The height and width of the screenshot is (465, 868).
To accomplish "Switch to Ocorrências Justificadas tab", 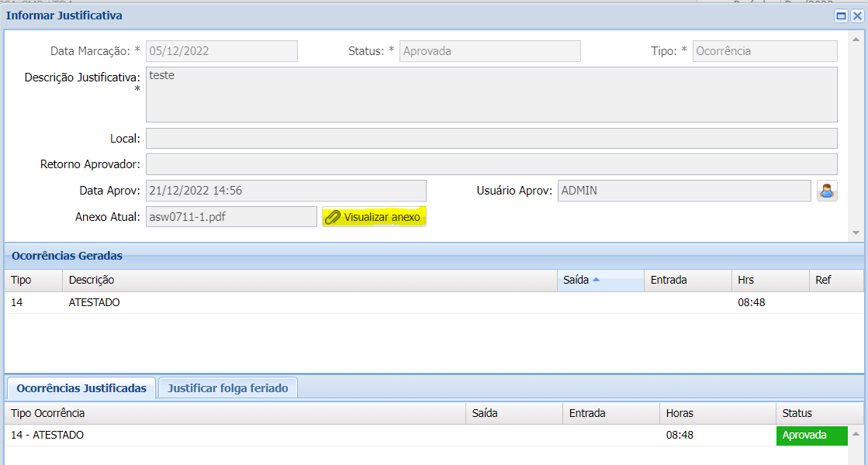I will tap(81, 388).
